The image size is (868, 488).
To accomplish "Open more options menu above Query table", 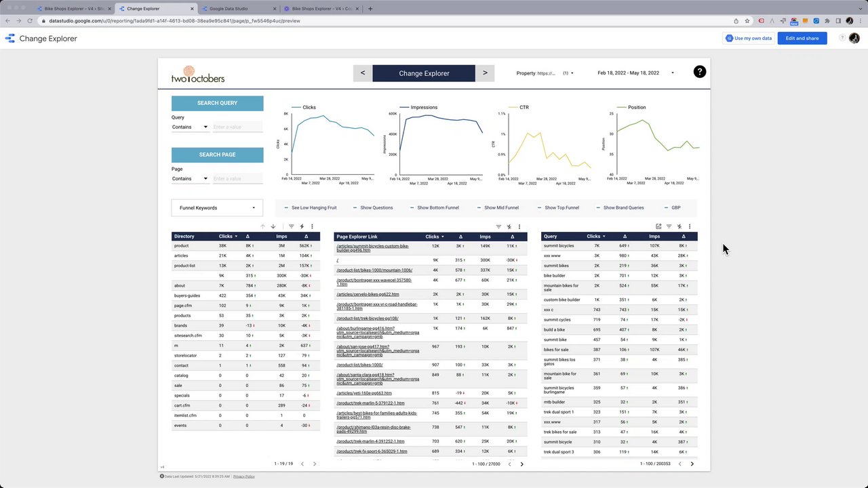I will [x=690, y=226].
